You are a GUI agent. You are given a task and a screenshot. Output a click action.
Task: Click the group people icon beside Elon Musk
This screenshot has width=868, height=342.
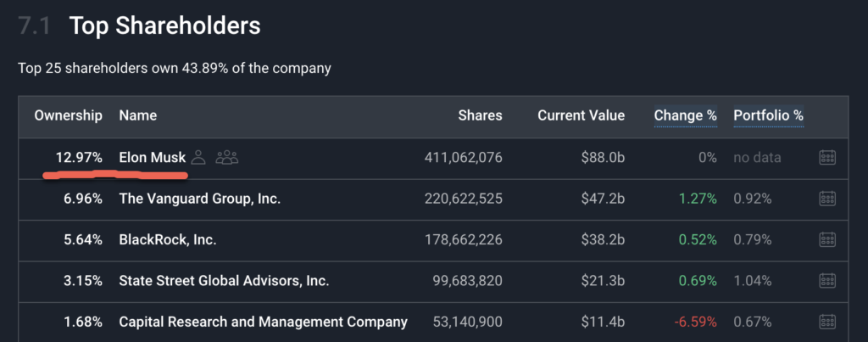[x=227, y=157]
